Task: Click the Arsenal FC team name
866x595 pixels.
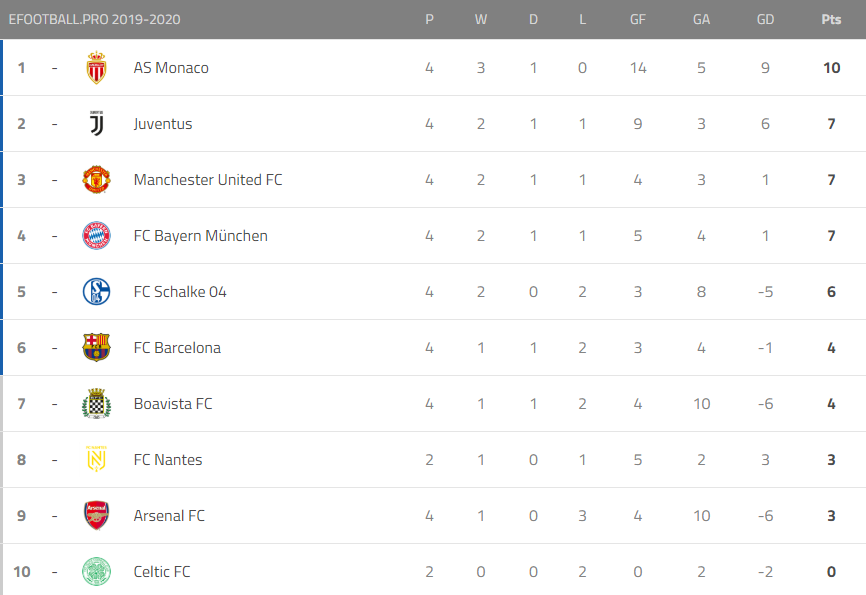Action: pyautogui.click(x=169, y=516)
